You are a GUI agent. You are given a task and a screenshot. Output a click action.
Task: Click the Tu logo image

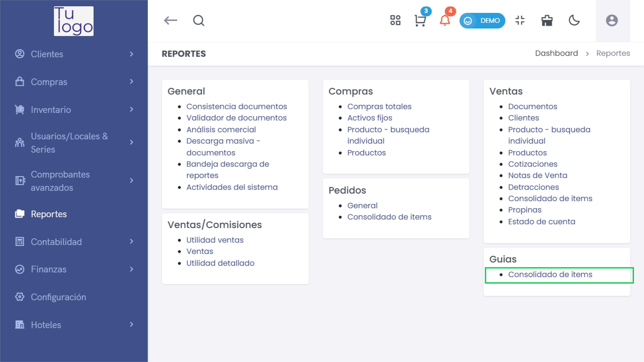74,21
